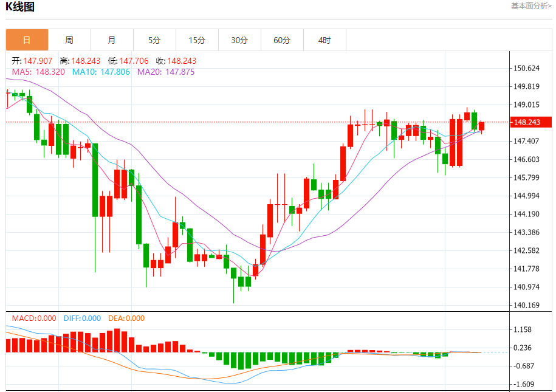The height and width of the screenshot is (392, 556).
Task: Click the 144.190 price axis label
Action: (527, 214)
